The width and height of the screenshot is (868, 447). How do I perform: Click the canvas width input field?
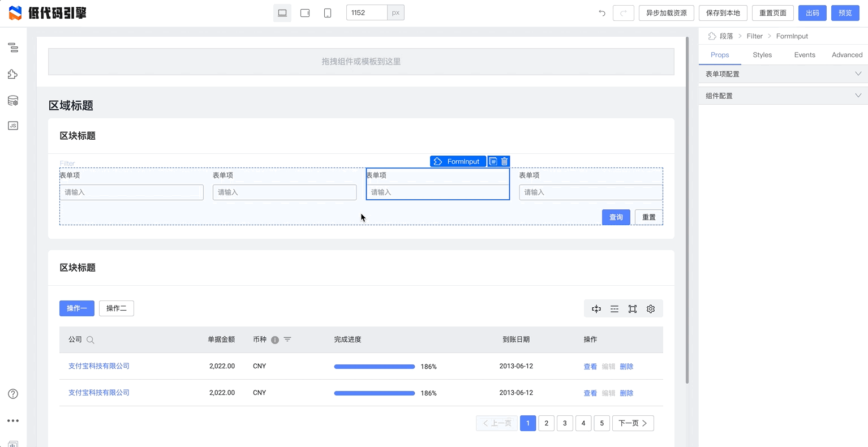click(367, 13)
